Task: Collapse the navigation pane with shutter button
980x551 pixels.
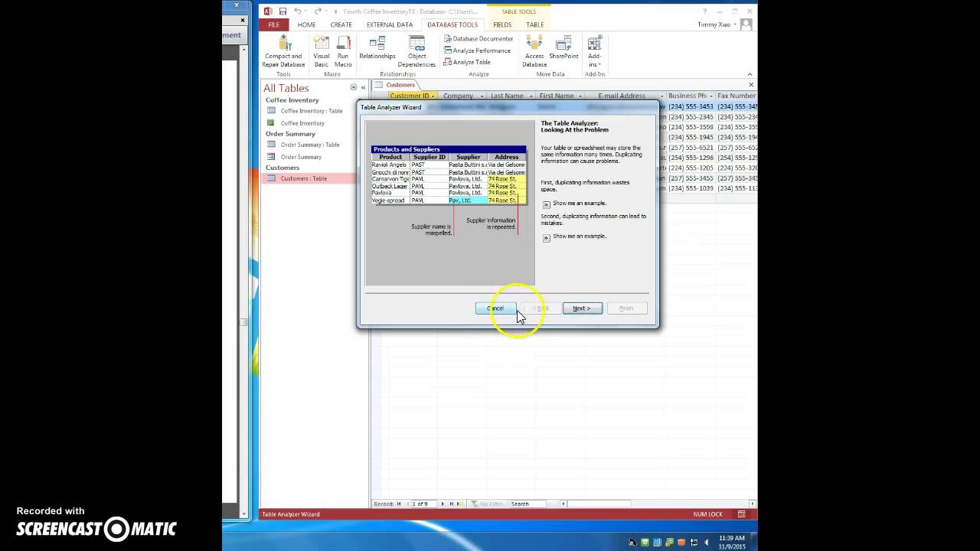Action: [363, 87]
